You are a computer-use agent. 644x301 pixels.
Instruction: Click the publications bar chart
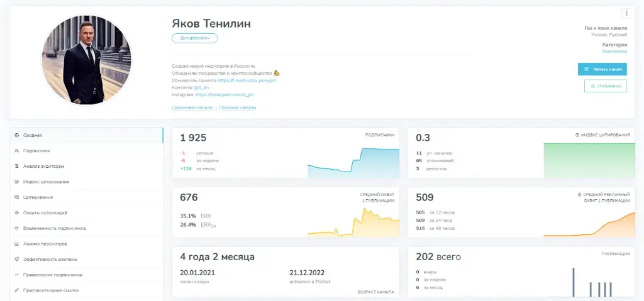(591, 282)
